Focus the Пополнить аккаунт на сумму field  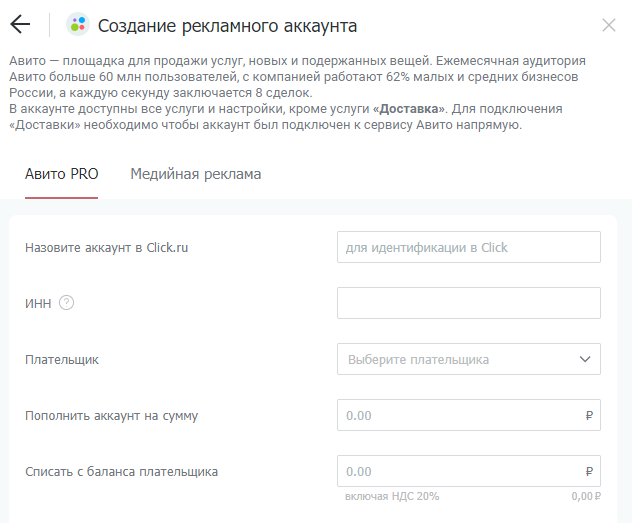[x=469, y=415]
